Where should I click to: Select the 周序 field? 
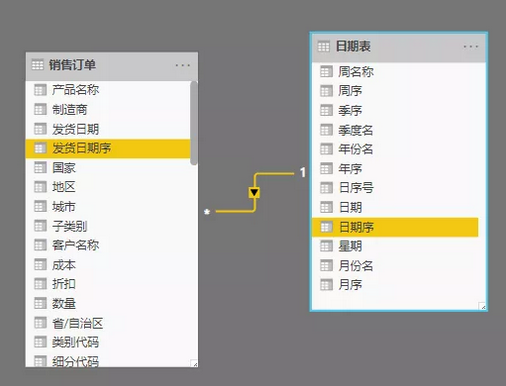pos(395,91)
